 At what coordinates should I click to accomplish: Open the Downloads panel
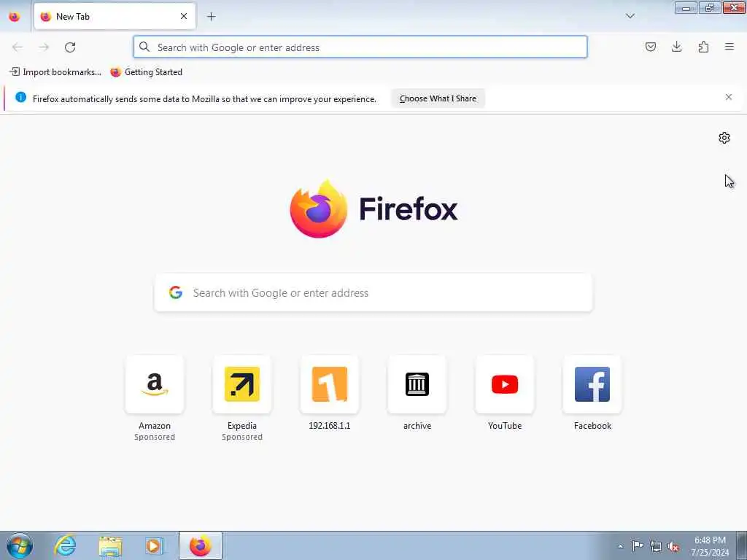[676, 47]
